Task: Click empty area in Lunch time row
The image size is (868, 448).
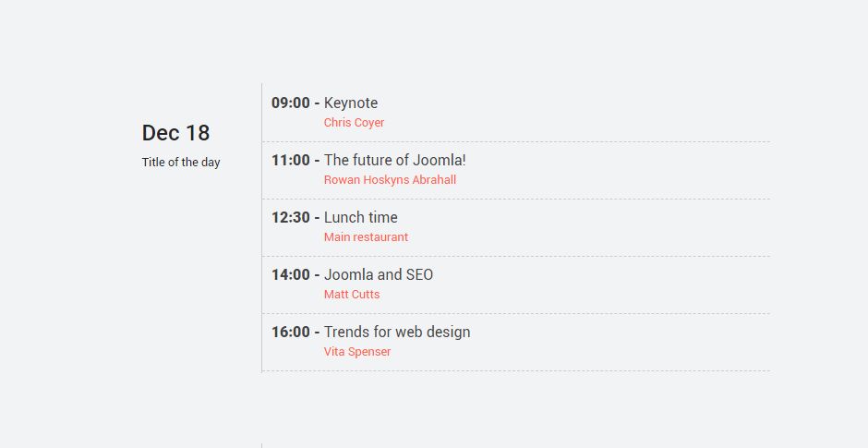Action: [586, 227]
